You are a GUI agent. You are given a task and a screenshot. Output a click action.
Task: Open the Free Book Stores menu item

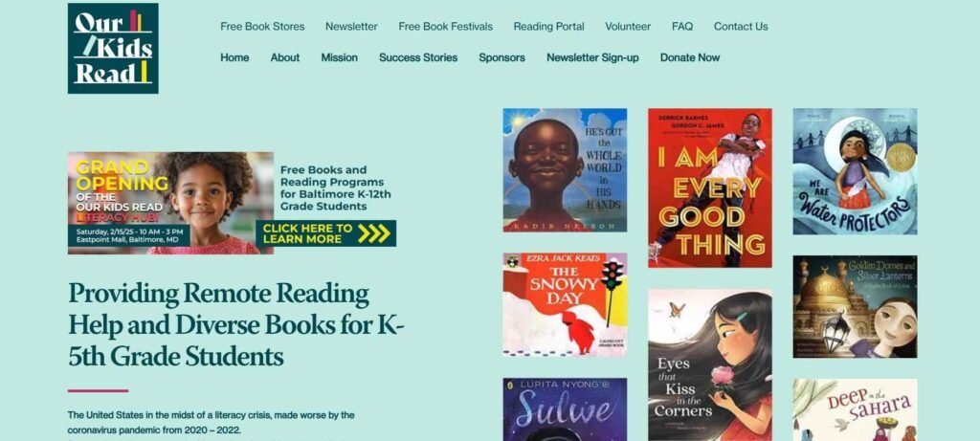262,26
